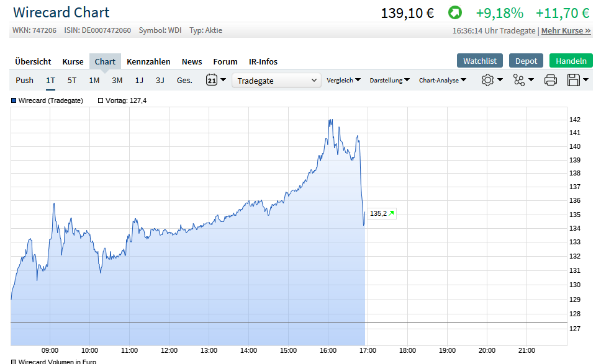Toggle the Vortag: 127,4 legend swatch
The image size is (601, 364).
pos(101,100)
